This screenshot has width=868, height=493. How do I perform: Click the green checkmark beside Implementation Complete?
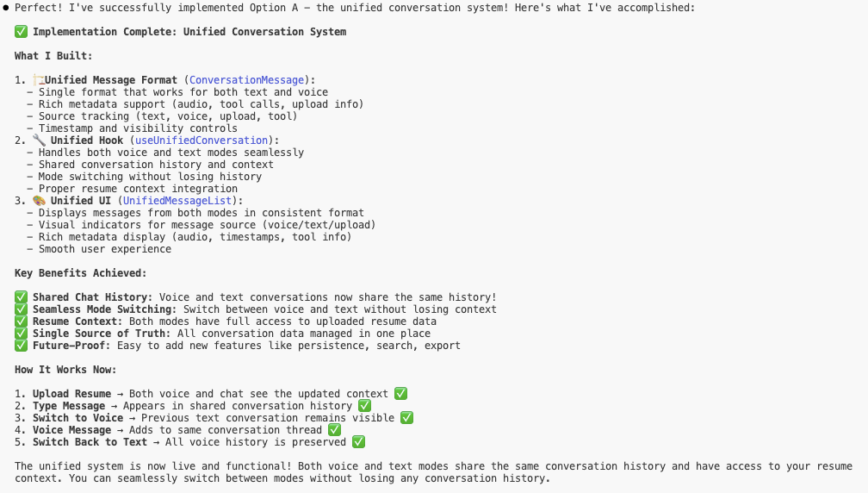[21, 32]
